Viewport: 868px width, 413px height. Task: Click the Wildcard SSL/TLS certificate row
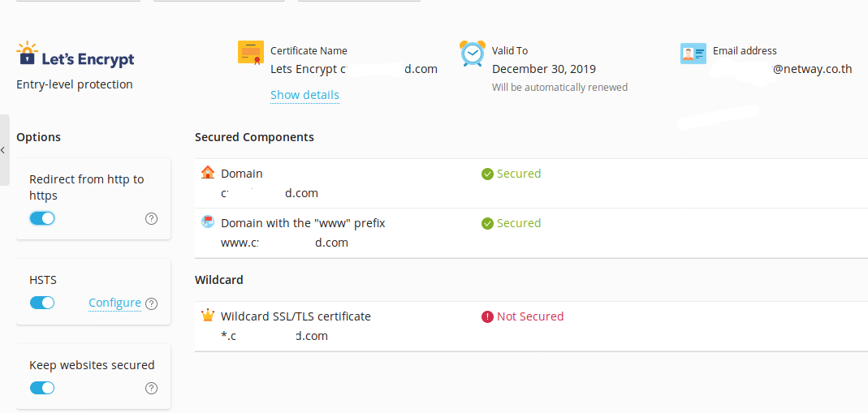tap(296, 316)
